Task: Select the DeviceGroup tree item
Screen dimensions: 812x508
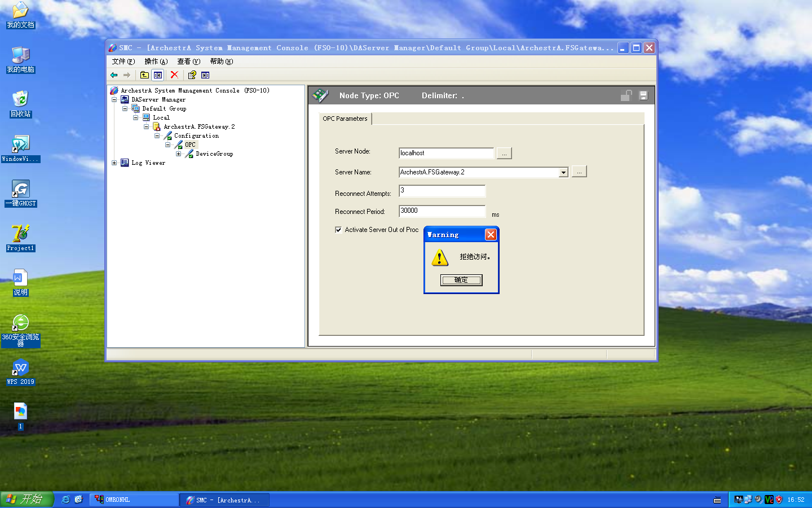Action: (214, 154)
